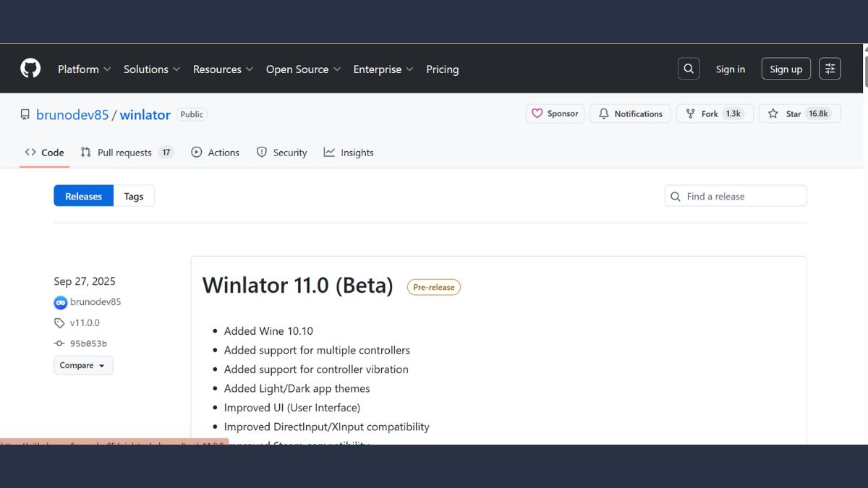Click the Pull requests icon
This screenshot has width=868, height=488.
[x=86, y=152]
